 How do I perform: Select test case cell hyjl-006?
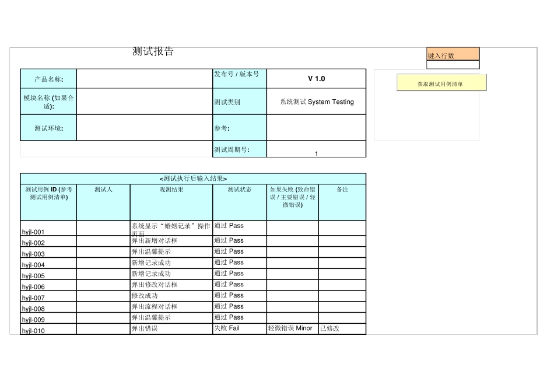48,285
